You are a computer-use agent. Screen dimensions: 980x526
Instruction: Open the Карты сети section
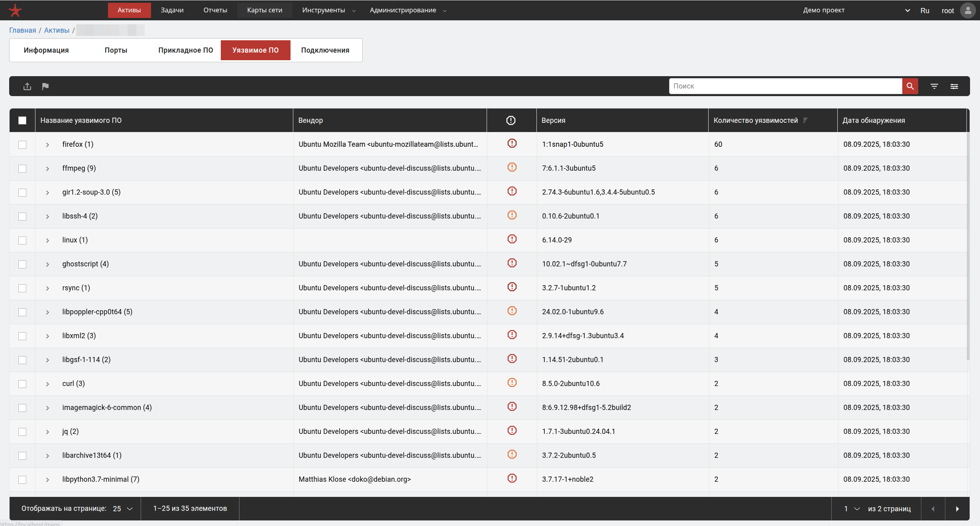pyautogui.click(x=265, y=10)
